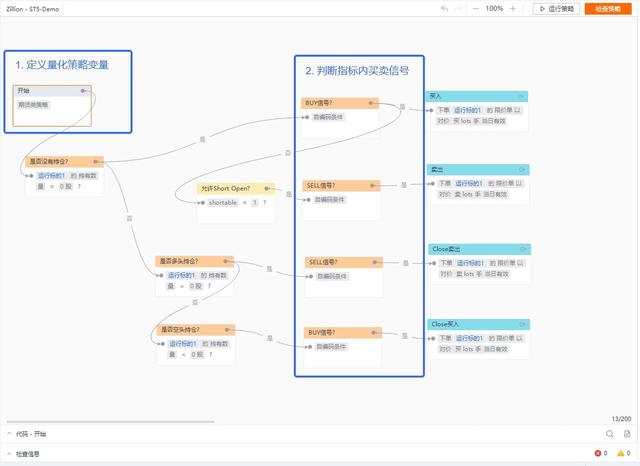The height and width of the screenshot is (466, 640).
Task: Click the document icon in code panel
Action: tap(627, 434)
